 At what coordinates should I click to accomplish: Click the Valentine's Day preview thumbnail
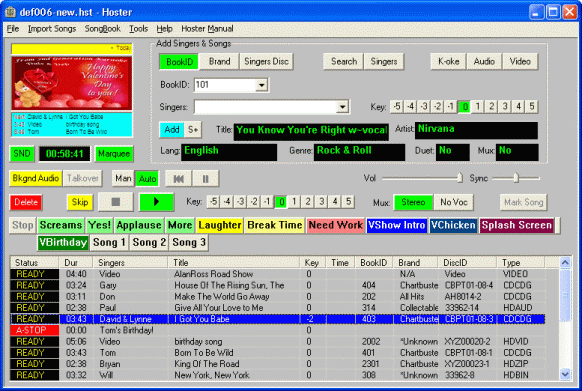(x=72, y=83)
